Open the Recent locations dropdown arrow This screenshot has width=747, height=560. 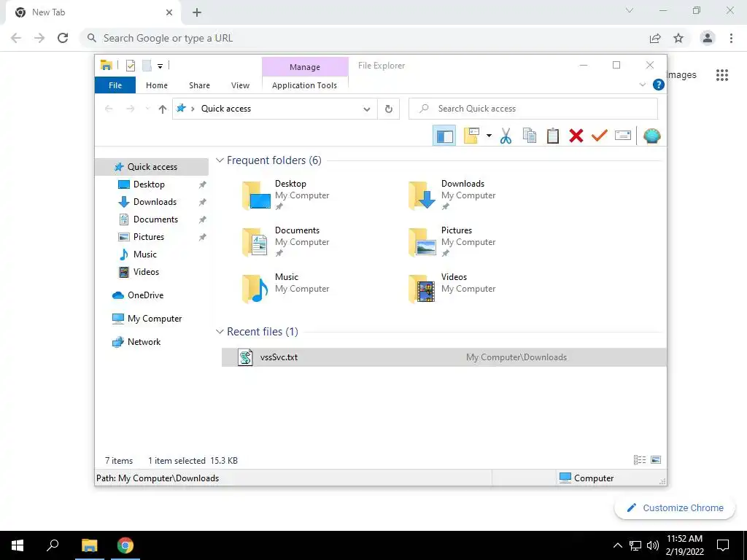click(x=147, y=109)
